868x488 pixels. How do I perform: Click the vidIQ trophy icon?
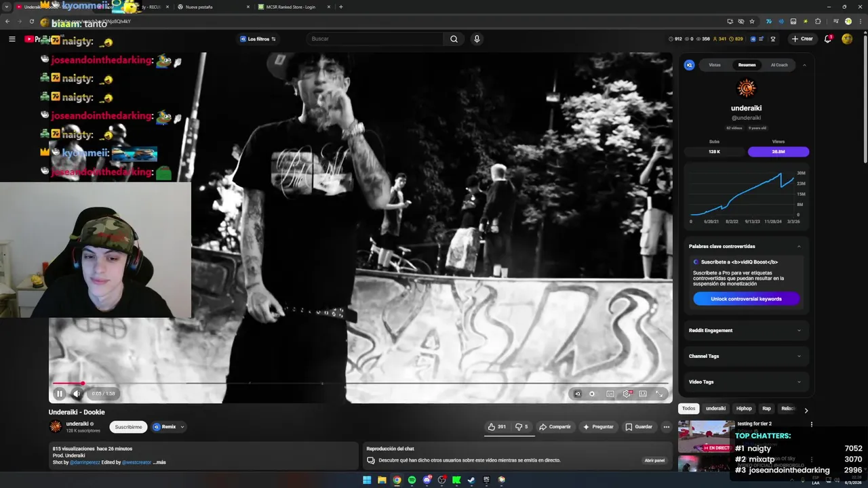pyautogui.click(x=773, y=39)
